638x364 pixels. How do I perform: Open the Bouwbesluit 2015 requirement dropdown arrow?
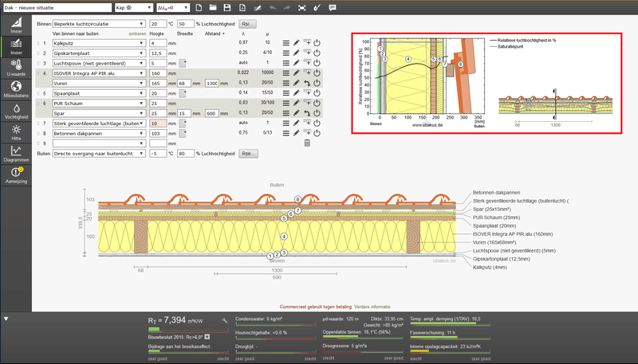point(207,337)
